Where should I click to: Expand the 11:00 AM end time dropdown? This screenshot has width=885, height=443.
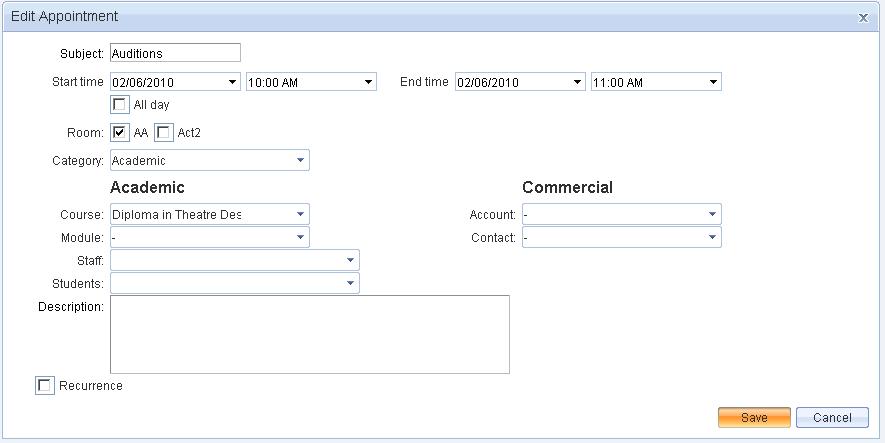714,82
